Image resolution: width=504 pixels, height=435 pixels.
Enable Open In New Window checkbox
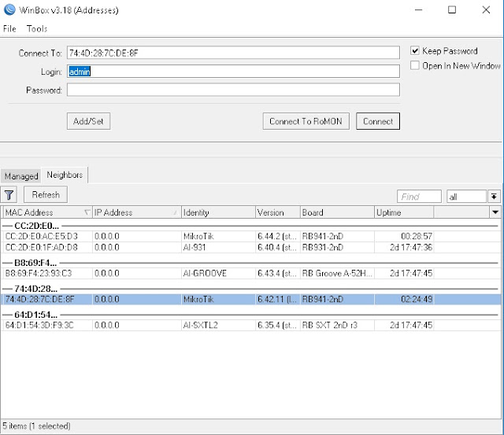coord(415,65)
